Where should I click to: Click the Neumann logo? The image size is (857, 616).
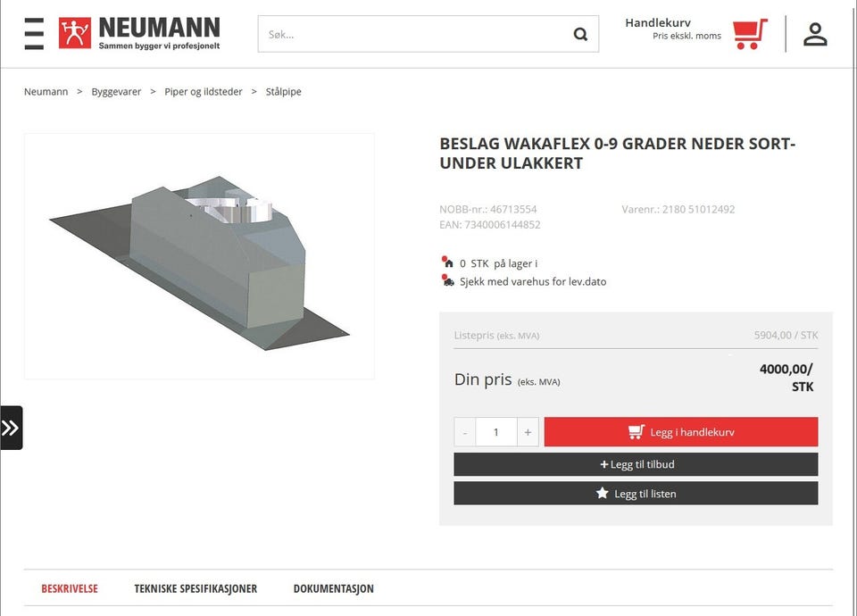click(x=139, y=33)
